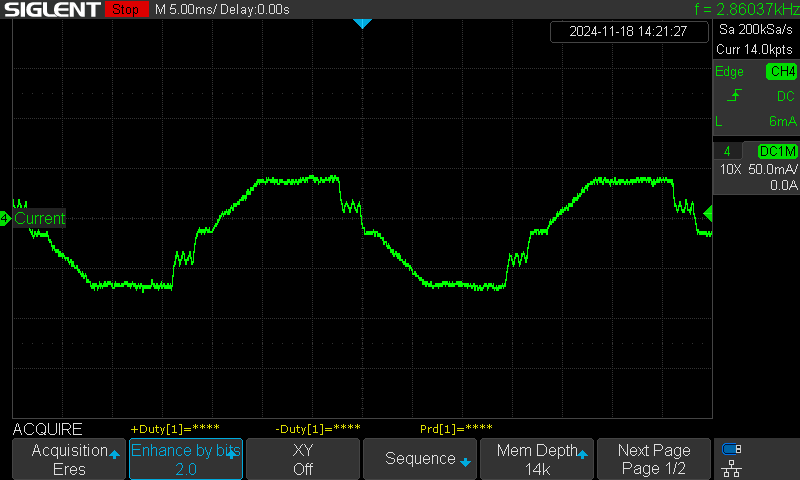Open the Acquisition Eres menu button

point(69,459)
